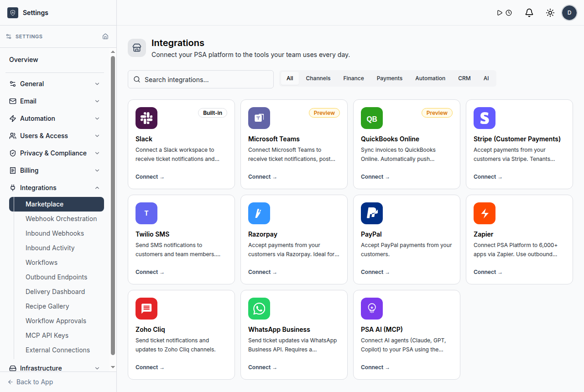
Task: Go Back to App
Action: point(31,382)
